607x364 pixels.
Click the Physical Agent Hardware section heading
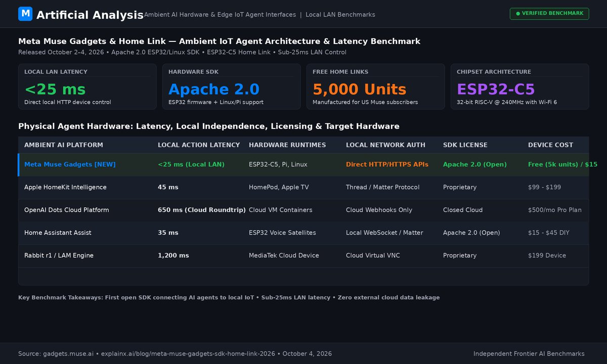[x=209, y=126]
